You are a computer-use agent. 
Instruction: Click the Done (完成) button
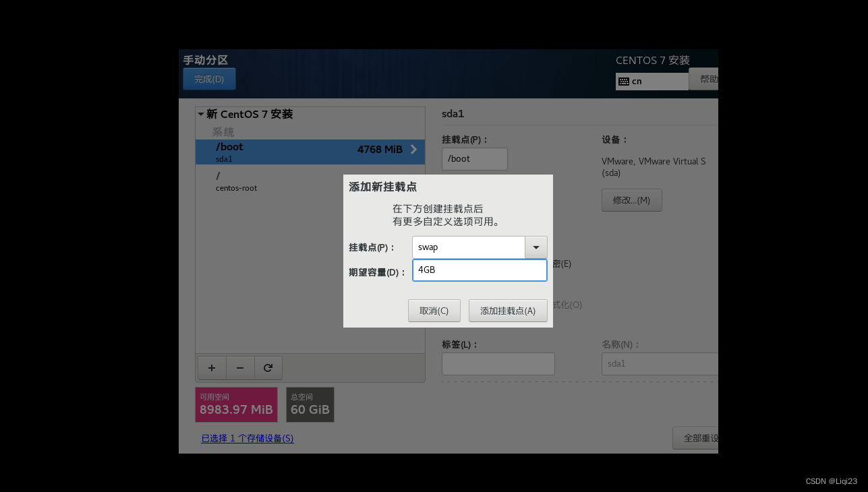click(x=209, y=79)
